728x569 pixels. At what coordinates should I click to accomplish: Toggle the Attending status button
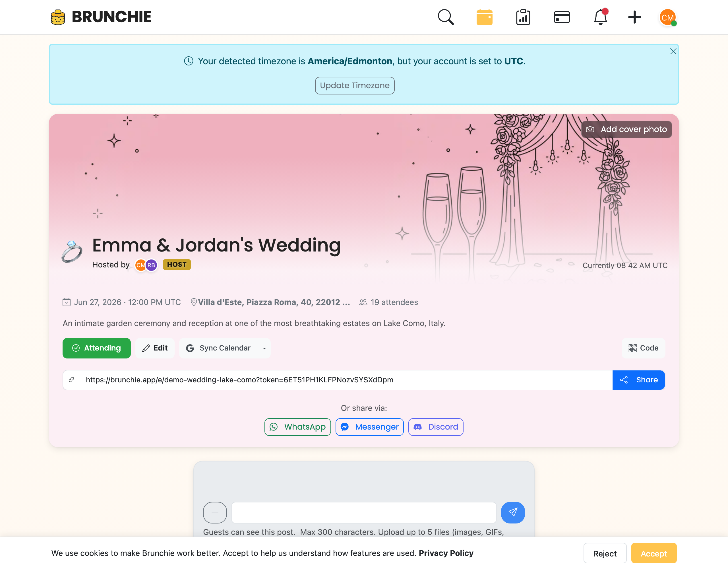97,348
